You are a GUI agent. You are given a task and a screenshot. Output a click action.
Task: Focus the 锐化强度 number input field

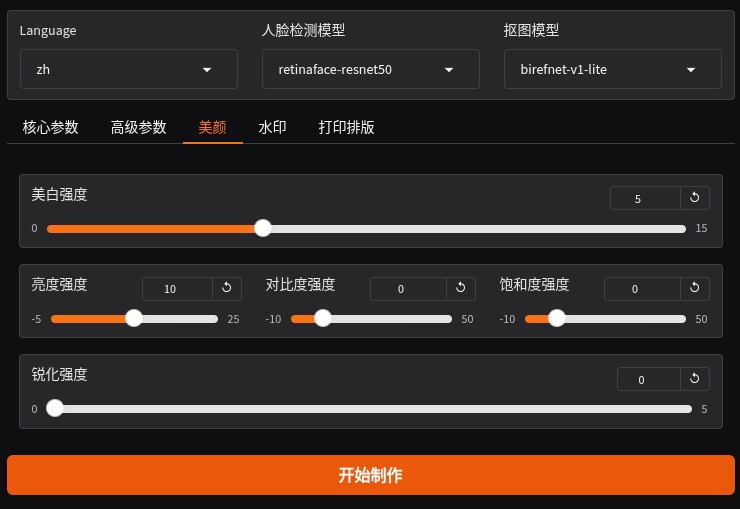pos(649,379)
